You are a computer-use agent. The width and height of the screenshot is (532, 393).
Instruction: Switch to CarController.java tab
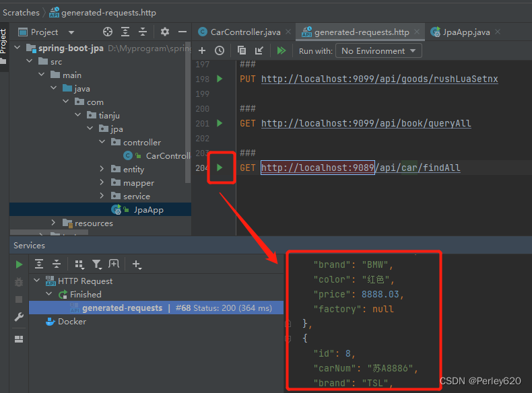coord(241,32)
